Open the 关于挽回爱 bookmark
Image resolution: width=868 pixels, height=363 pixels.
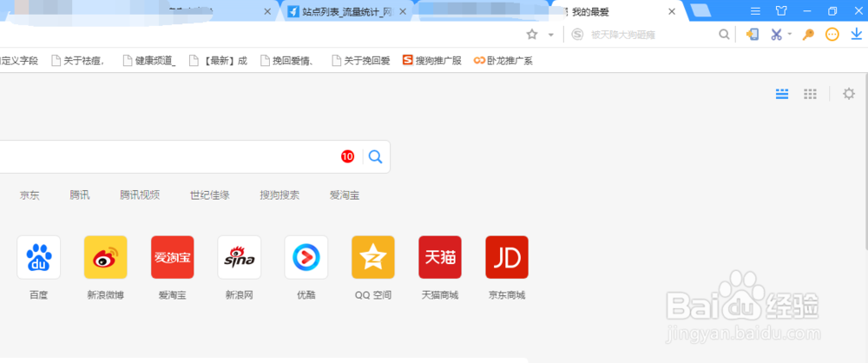point(360,61)
